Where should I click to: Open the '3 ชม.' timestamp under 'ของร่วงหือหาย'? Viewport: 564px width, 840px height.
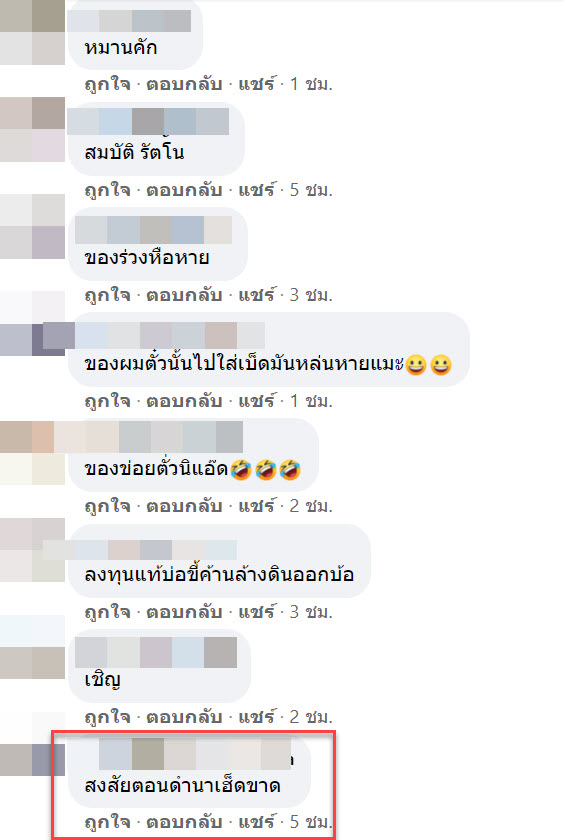pyautogui.click(x=311, y=295)
